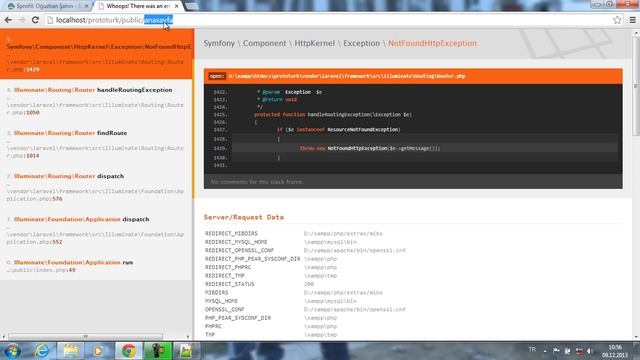Click the REDIRECT_TMP row label
Image resolution: width=640 pixels, height=360 pixels.
click(x=224, y=276)
